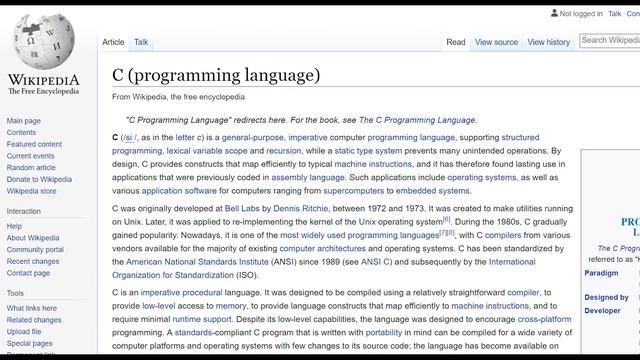Screen dimensions: 640x360
Task: Open the Bell Labs link
Action: pyautogui.click(x=242, y=209)
